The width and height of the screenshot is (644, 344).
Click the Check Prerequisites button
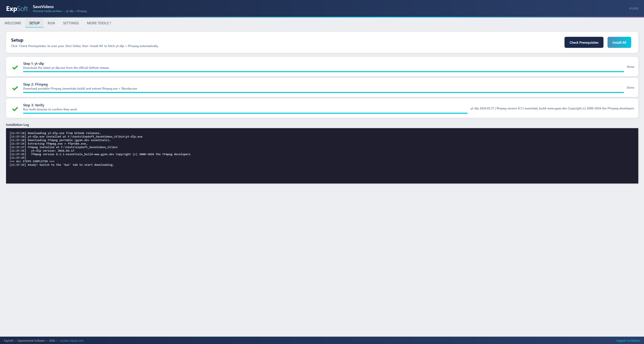click(x=584, y=42)
